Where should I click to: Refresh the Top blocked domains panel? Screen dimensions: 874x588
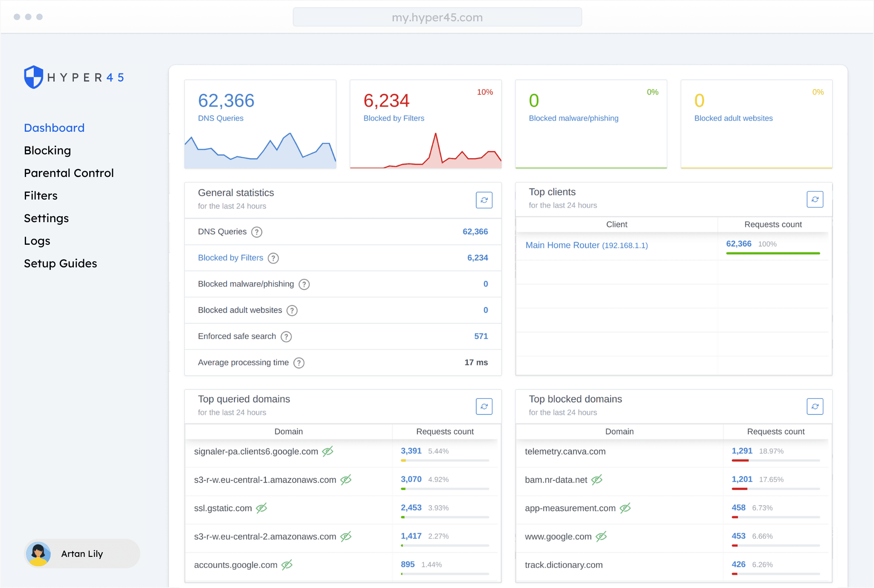815,406
